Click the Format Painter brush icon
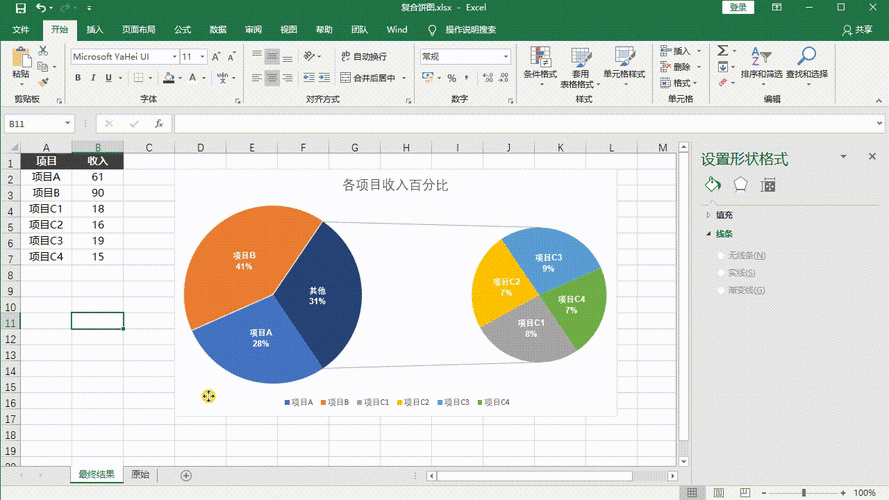 coord(43,83)
